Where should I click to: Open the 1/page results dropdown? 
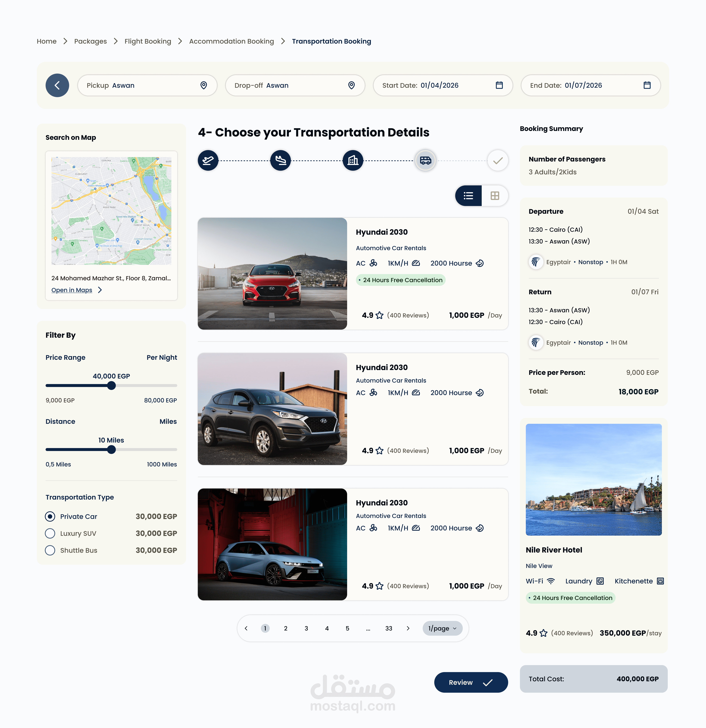442,628
